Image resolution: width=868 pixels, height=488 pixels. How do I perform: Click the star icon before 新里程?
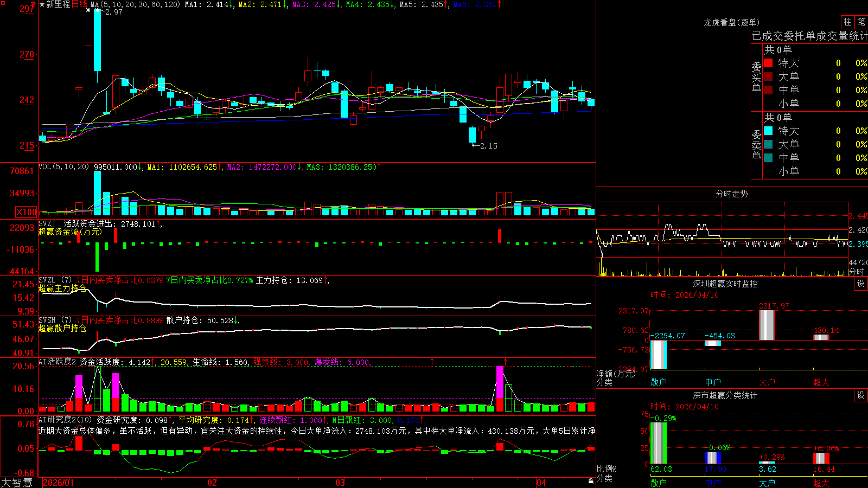[x=42, y=4]
